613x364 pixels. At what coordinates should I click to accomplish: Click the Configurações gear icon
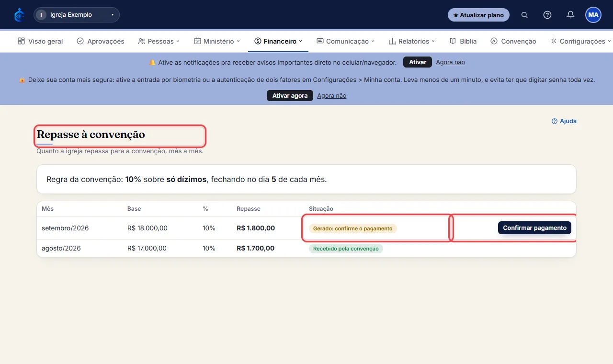pyautogui.click(x=554, y=41)
